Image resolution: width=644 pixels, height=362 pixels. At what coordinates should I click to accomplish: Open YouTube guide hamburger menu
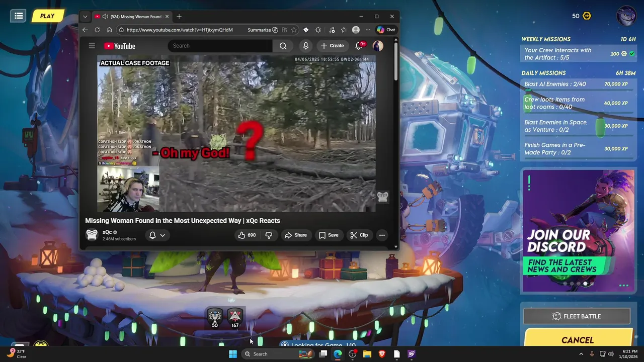(92, 46)
